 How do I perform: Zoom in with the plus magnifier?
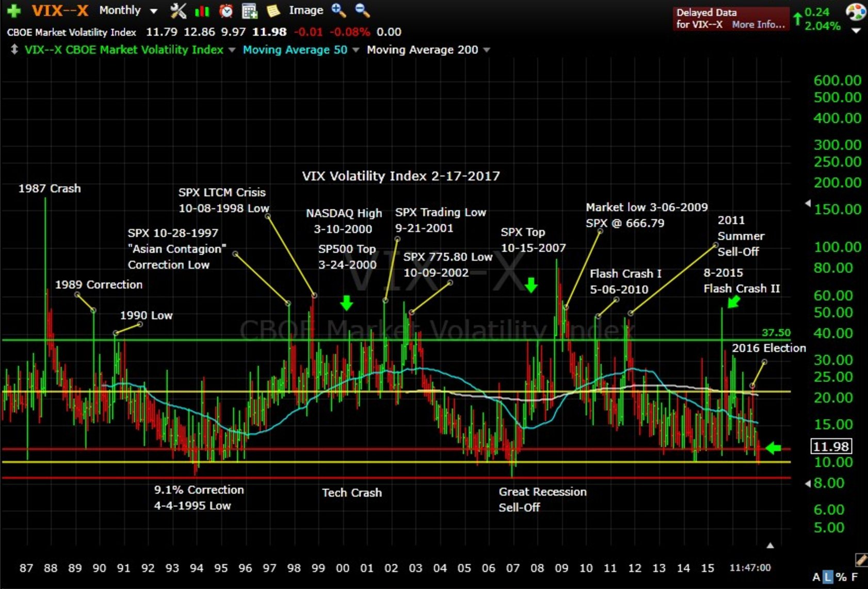(339, 10)
